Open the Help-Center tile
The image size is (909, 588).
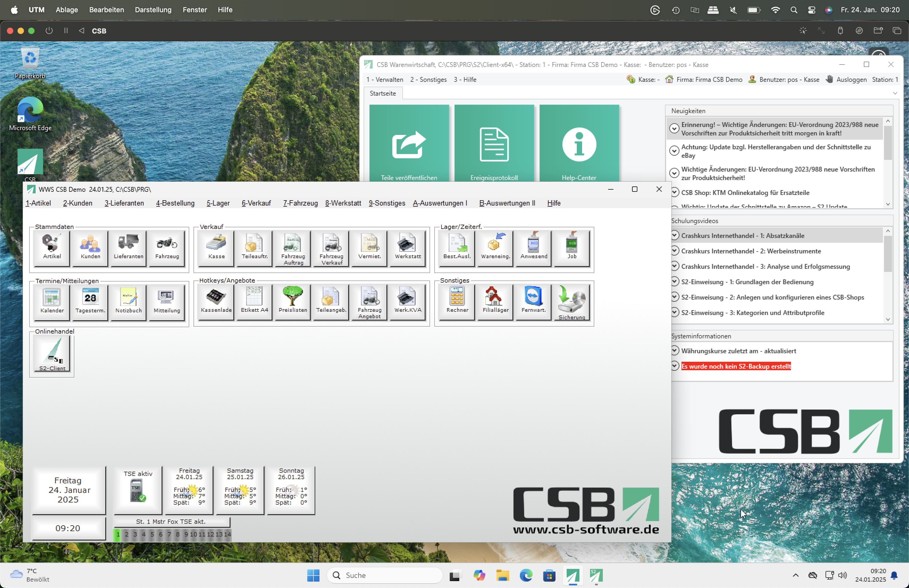coord(579,143)
